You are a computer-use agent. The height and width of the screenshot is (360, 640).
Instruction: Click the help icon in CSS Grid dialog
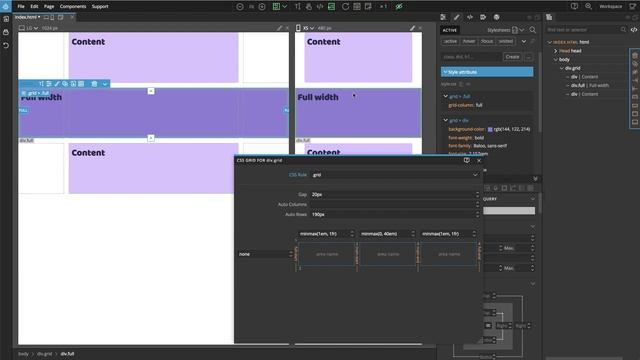[467, 160]
